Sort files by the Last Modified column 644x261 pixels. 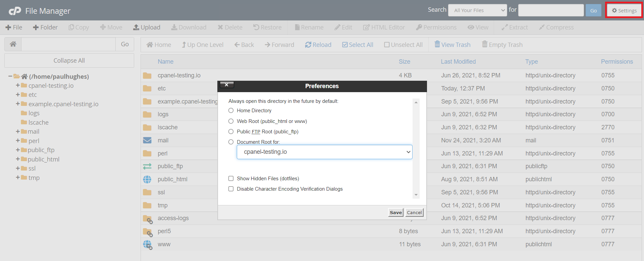pos(458,62)
